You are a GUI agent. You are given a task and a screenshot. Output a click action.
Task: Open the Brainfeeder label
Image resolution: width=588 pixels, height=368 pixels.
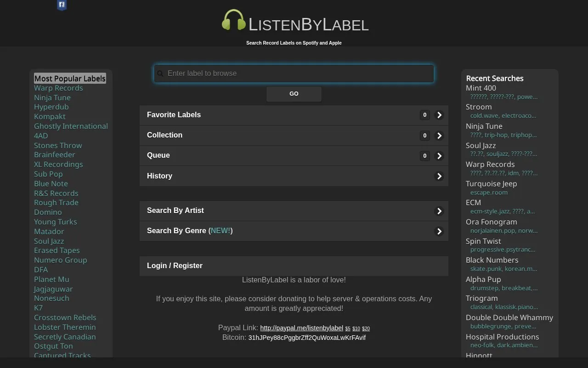point(54,155)
